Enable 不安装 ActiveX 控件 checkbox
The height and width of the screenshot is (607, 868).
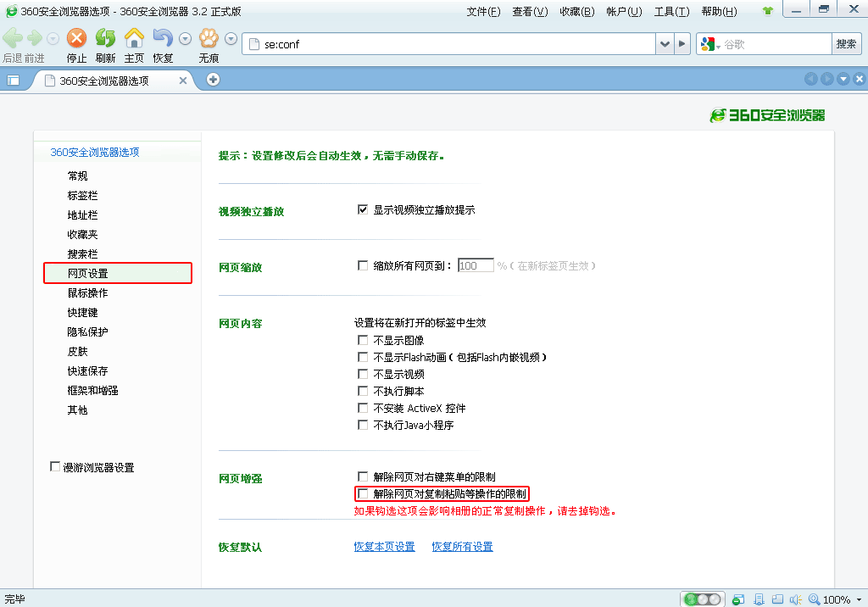(x=363, y=408)
